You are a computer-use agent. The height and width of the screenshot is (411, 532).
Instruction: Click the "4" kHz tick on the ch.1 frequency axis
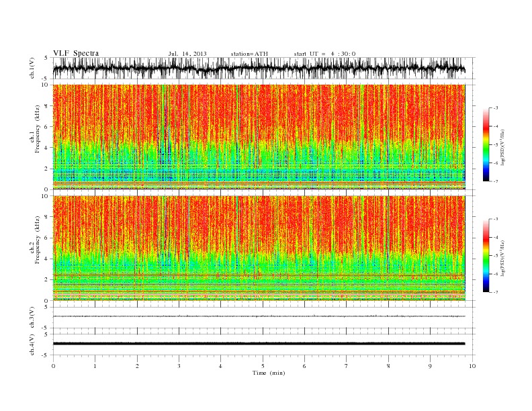coord(46,148)
